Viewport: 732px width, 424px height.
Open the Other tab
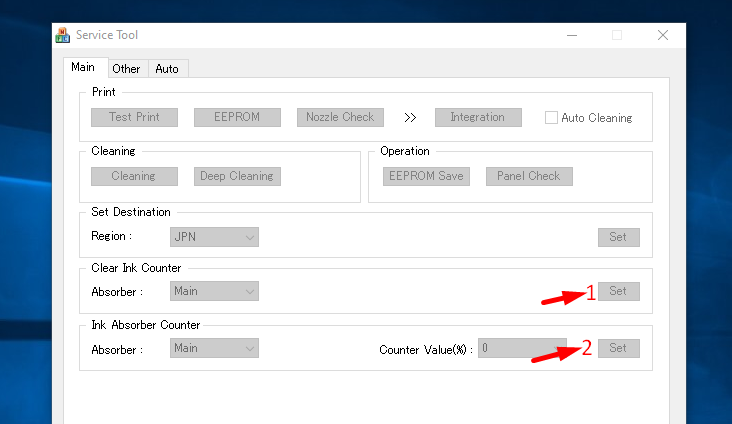(126, 69)
